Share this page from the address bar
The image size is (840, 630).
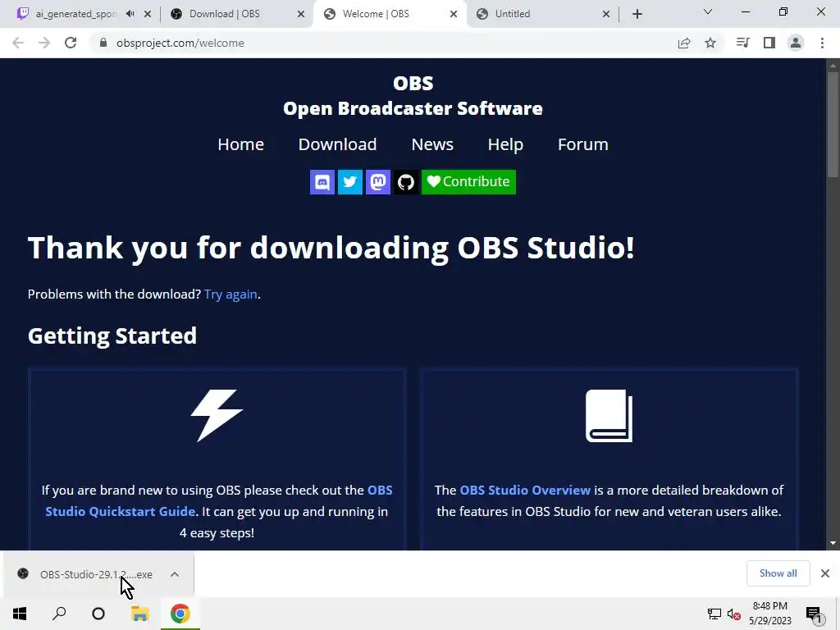(684, 43)
